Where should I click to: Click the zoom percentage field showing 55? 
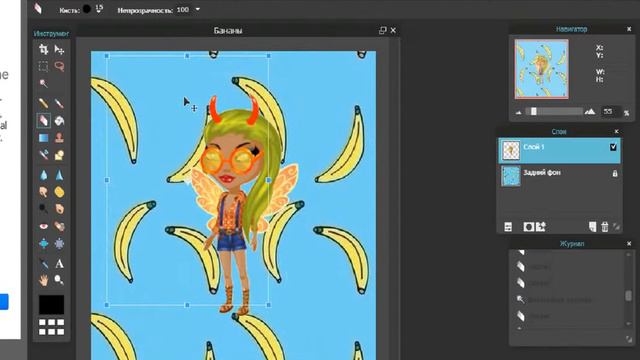(610, 111)
